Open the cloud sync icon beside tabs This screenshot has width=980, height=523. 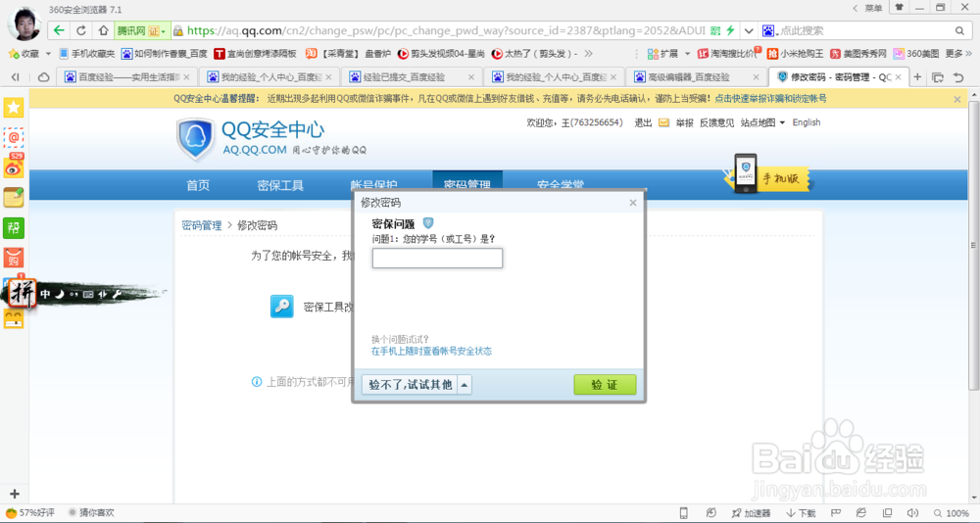44,76
